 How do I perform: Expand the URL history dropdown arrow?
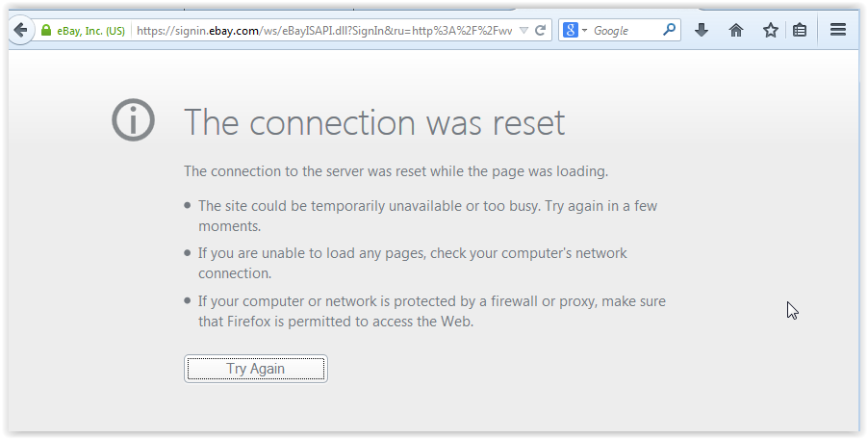point(523,30)
